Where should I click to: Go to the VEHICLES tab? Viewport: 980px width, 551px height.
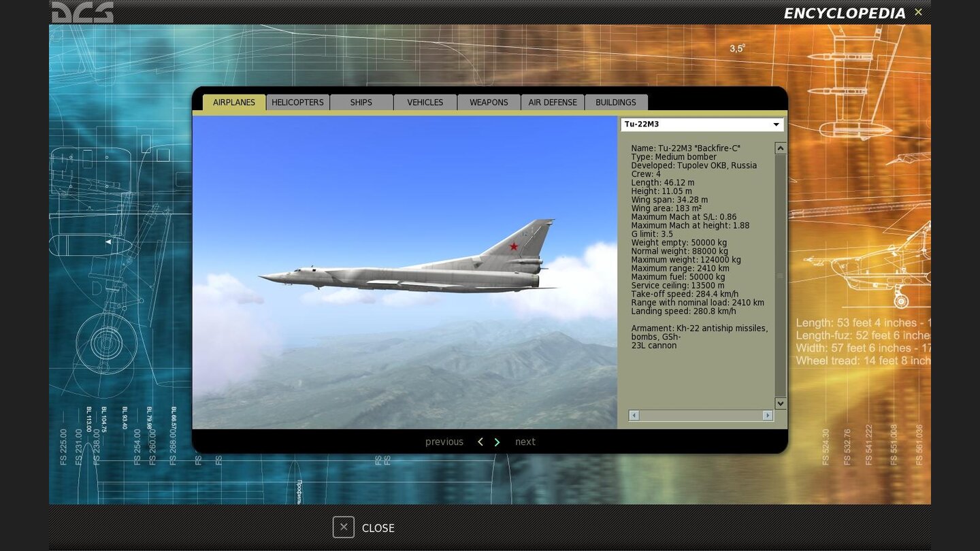click(425, 102)
